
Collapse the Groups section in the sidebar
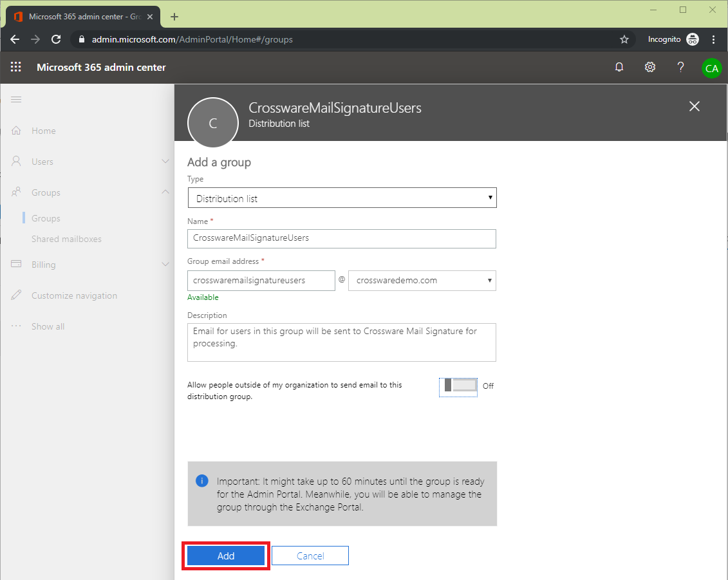pos(165,192)
